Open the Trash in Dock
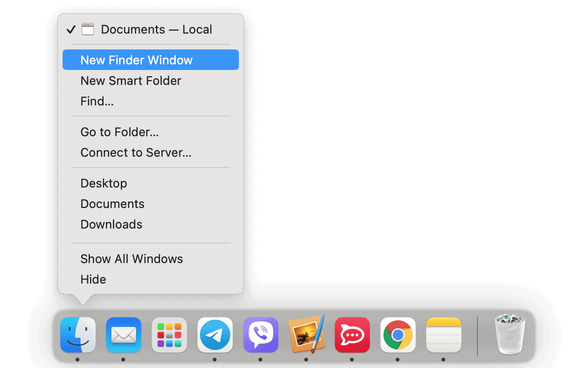 coord(510,334)
